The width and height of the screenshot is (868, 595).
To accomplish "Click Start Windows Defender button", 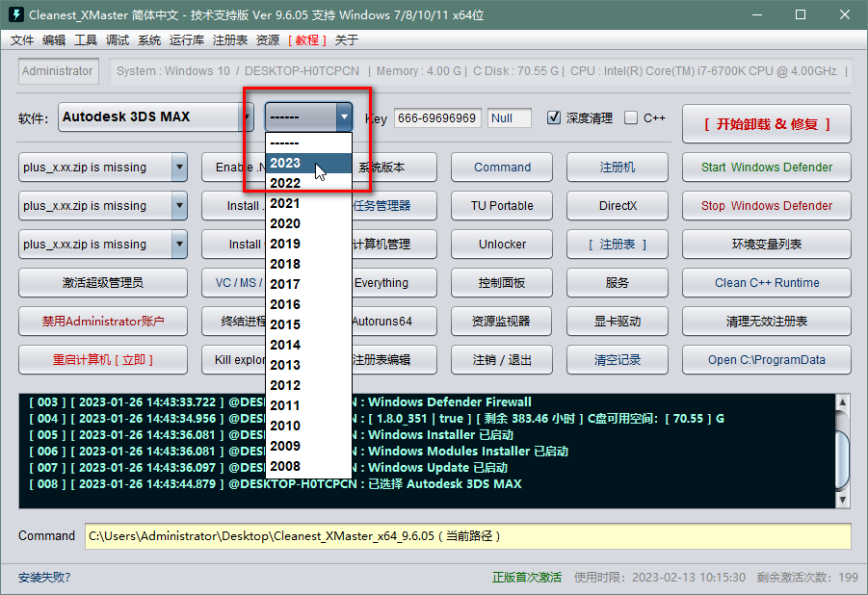I will [x=767, y=168].
